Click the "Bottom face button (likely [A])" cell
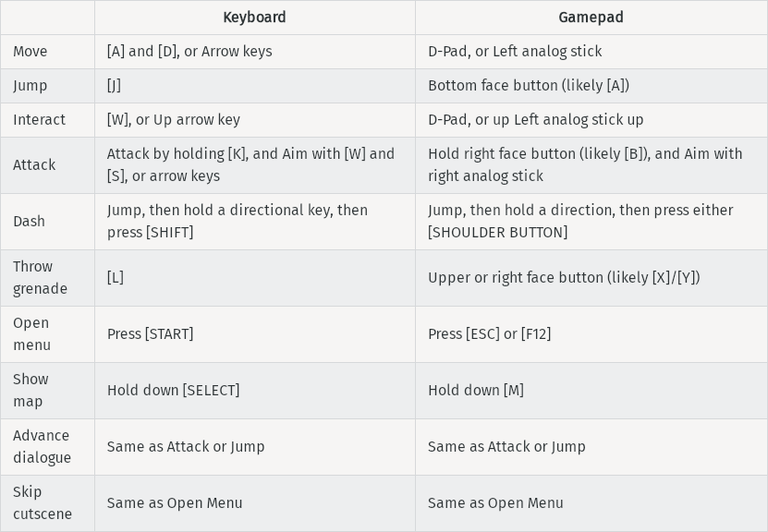Viewport: 768px width, 532px height. coord(529,86)
